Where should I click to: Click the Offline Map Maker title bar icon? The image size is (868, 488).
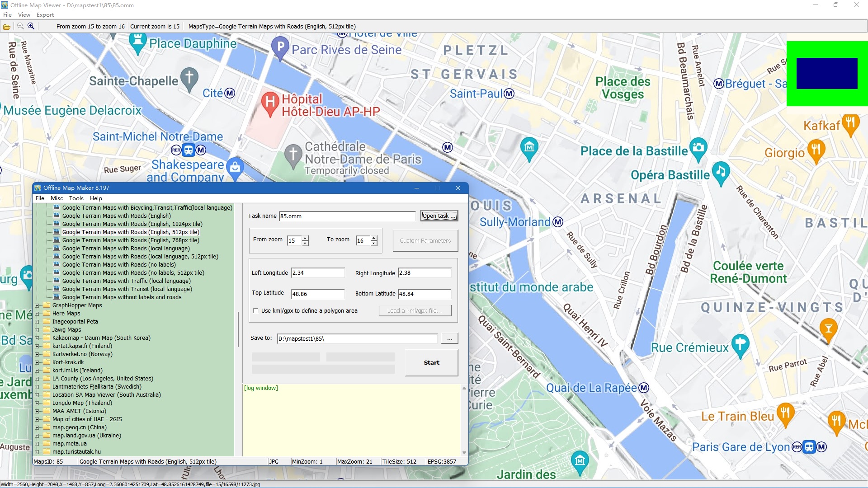pyautogui.click(x=38, y=188)
